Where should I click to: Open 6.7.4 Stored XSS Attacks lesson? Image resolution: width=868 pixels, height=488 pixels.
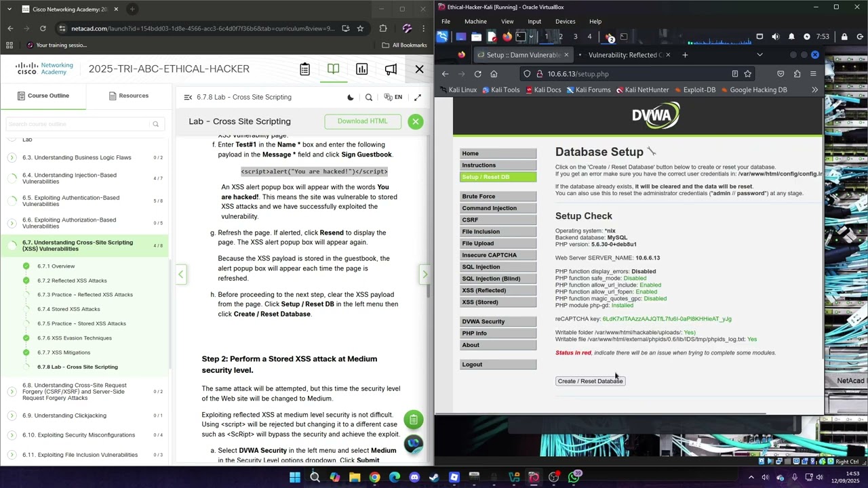tap(68, 309)
